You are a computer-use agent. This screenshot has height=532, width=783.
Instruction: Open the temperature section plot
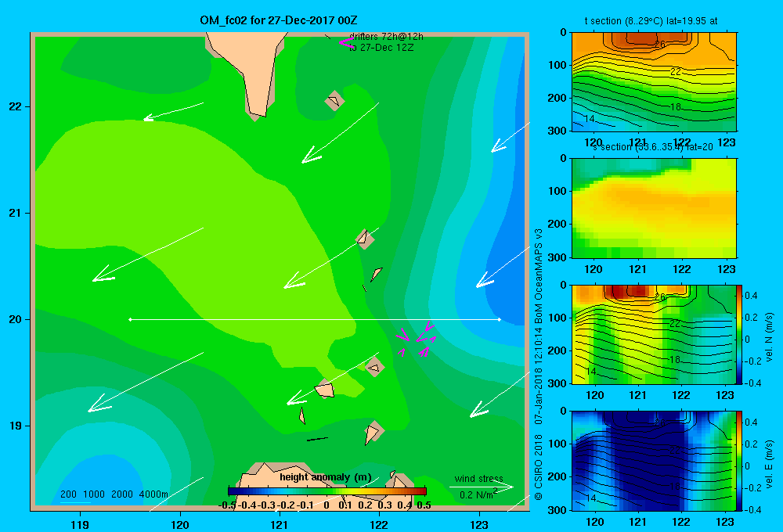click(654, 82)
